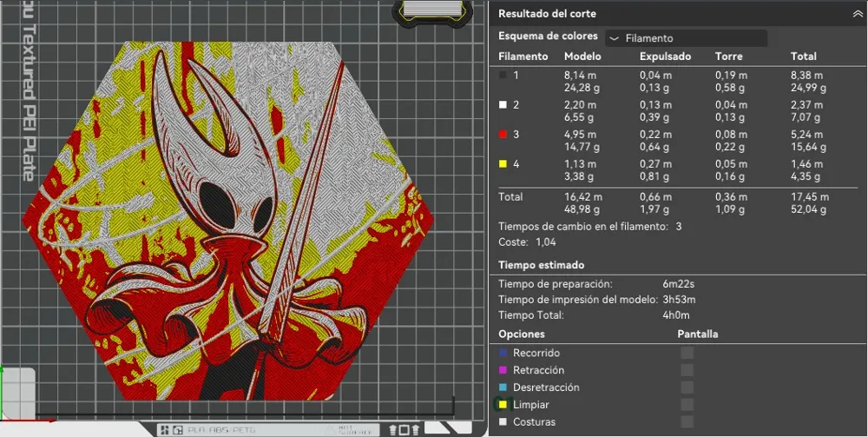Click the filament 2 flushed value 0,39 g
This screenshot has width=868, height=437.
(x=654, y=117)
